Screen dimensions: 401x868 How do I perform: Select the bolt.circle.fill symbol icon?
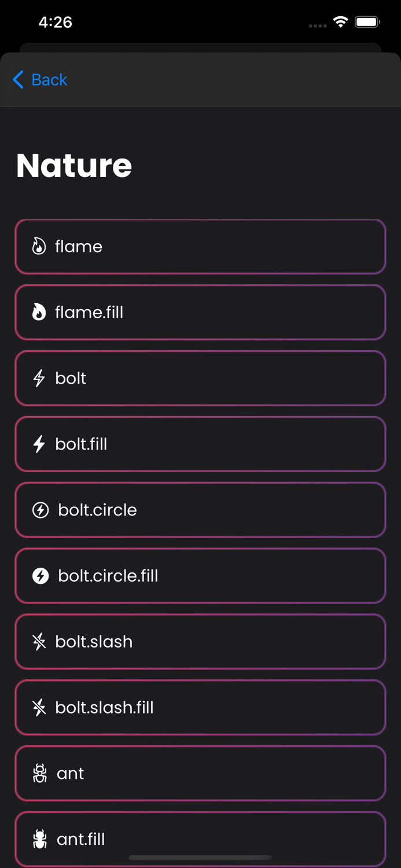click(x=39, y=576)
